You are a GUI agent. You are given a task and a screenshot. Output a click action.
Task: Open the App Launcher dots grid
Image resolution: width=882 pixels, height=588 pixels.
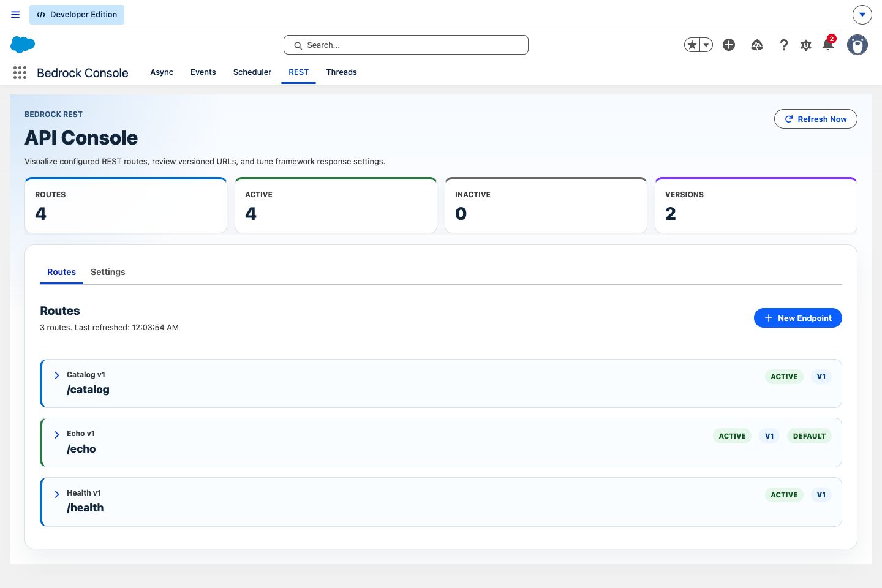click(x=20, y=73)
